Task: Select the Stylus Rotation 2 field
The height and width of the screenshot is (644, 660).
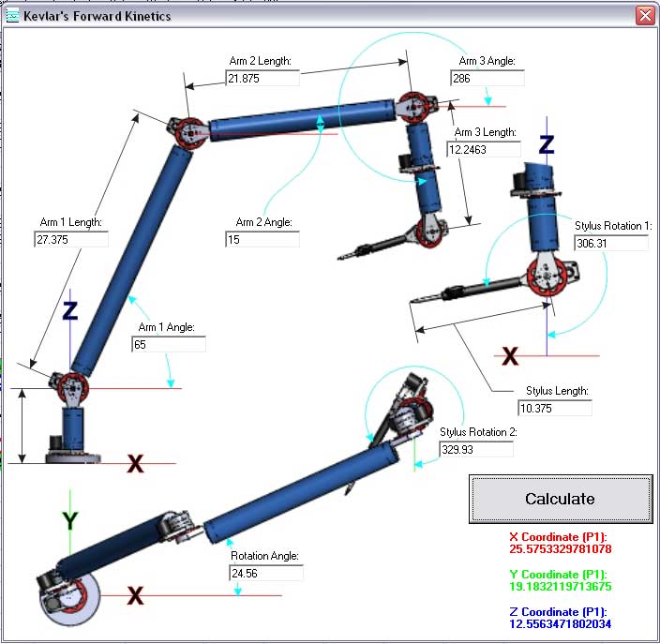Action: (476, 449)
